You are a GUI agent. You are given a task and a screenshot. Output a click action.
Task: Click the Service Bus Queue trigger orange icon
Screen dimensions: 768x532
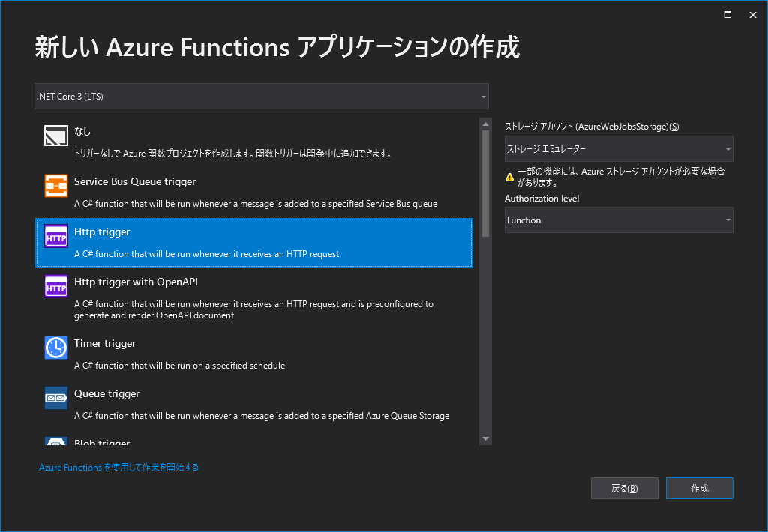55,187
